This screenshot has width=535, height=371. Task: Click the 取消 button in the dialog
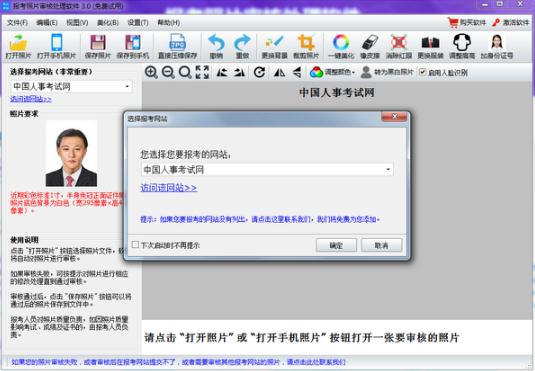[x=381, y=245]
